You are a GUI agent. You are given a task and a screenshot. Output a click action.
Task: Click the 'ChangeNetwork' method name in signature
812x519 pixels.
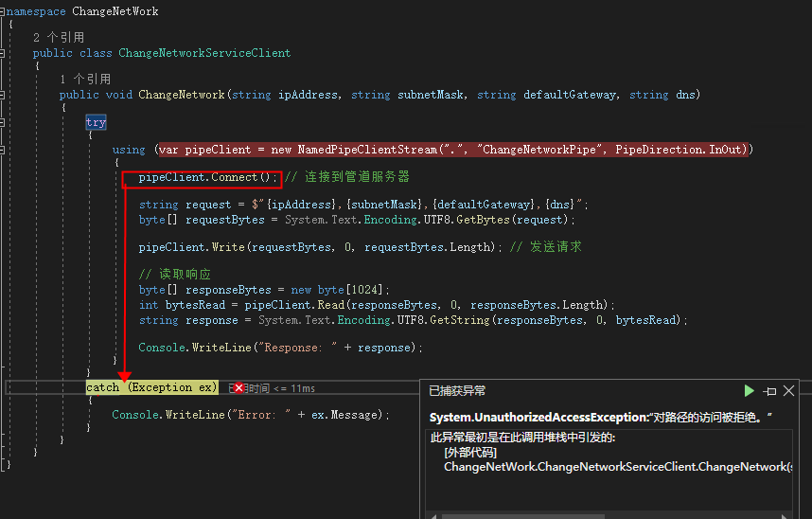click(x=182, y=95)
